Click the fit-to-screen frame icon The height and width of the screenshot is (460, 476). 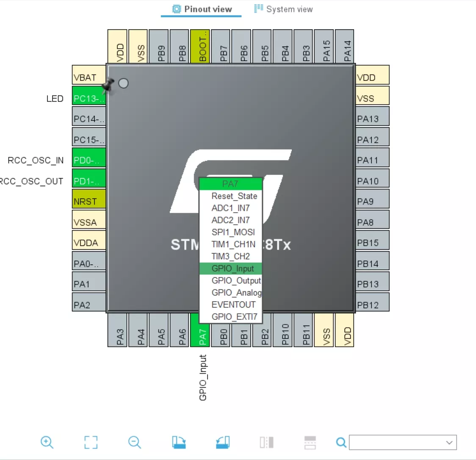(x=91, y=443)
